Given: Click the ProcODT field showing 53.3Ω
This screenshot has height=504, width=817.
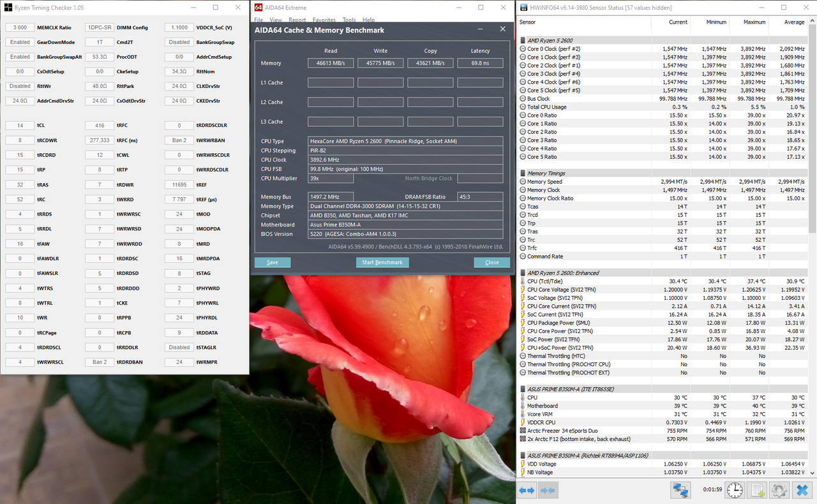Looking at the screenshot, I should pyautogui.click(x=100, y=57).
